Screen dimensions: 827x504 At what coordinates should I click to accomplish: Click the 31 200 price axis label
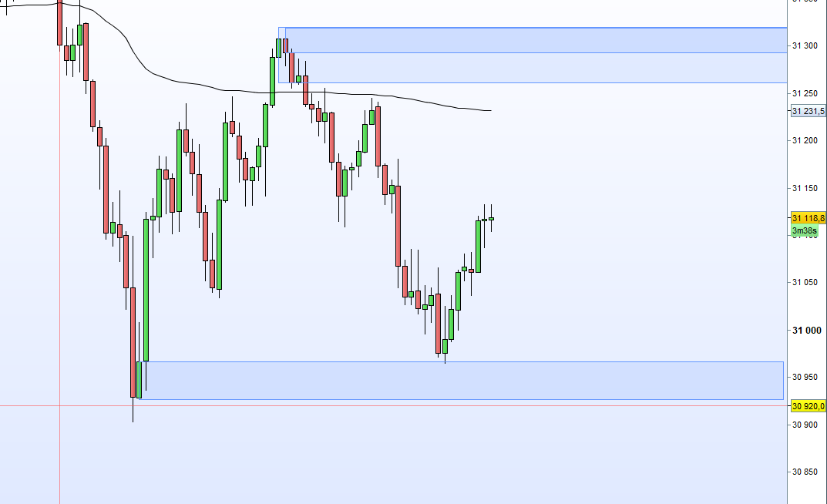(805, 141)
